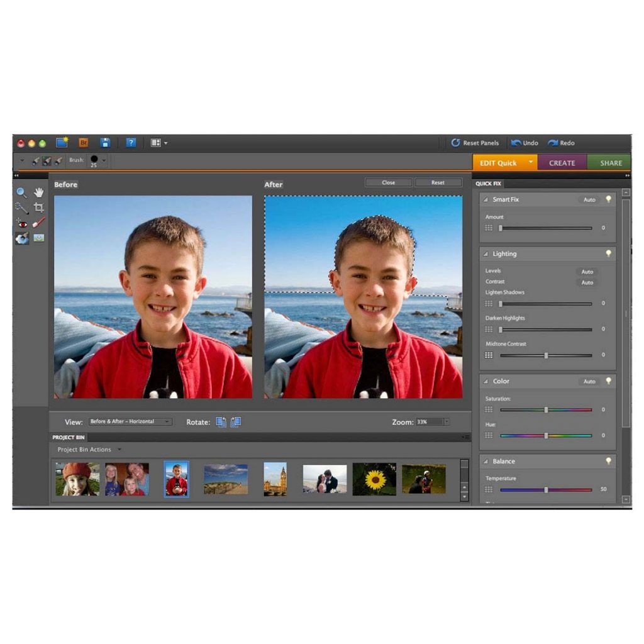Open the View mode dropdown
644x644 pixels.
tap(130, 422)
